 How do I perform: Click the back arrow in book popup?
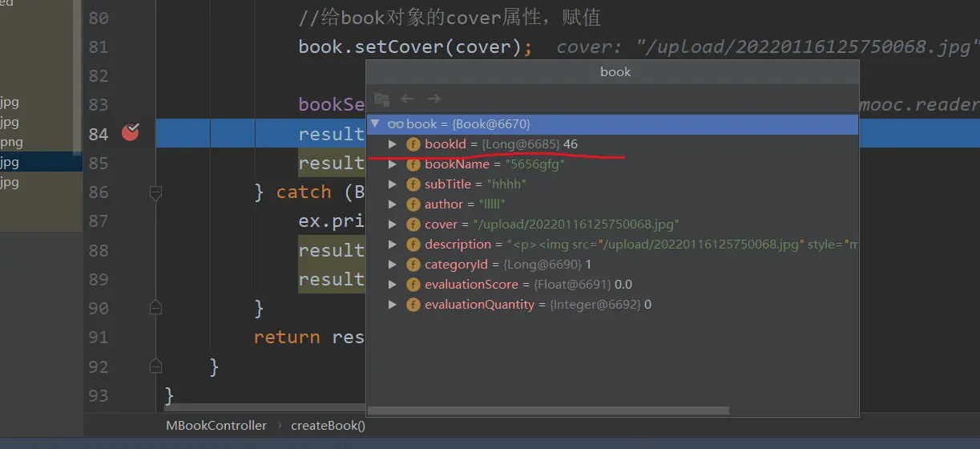pyautogui.click(x=407, y=99)
